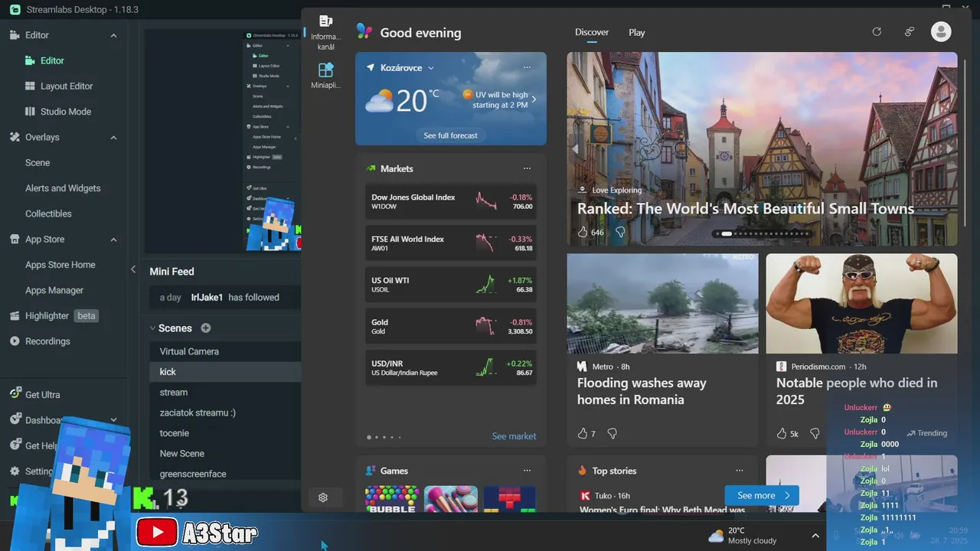This screenshot has height=551, width=980.
Task: Click the Highlighter sidebar icon
Action: tap(15, 315)
